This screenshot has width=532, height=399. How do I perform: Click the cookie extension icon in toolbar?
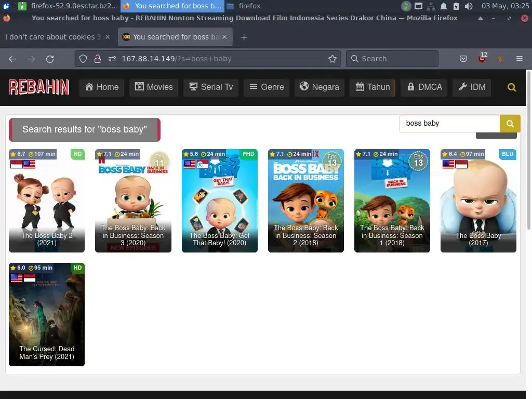(x=500, y=59)
